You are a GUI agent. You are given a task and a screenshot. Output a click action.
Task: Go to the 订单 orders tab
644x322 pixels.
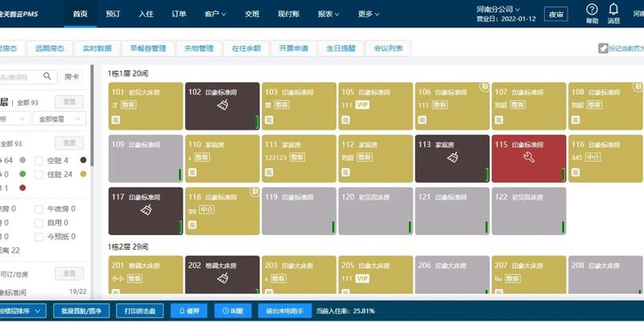pyautogui.click(x=179, y=14)
